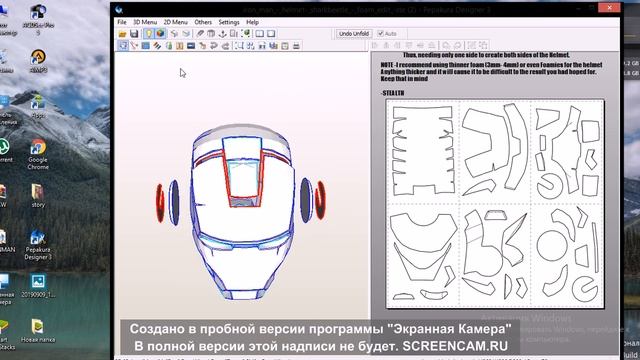This screenshot has width=640, height=360.
Task: Click the blue square icon in second toolbar row
Action: [x=145, y=46]
